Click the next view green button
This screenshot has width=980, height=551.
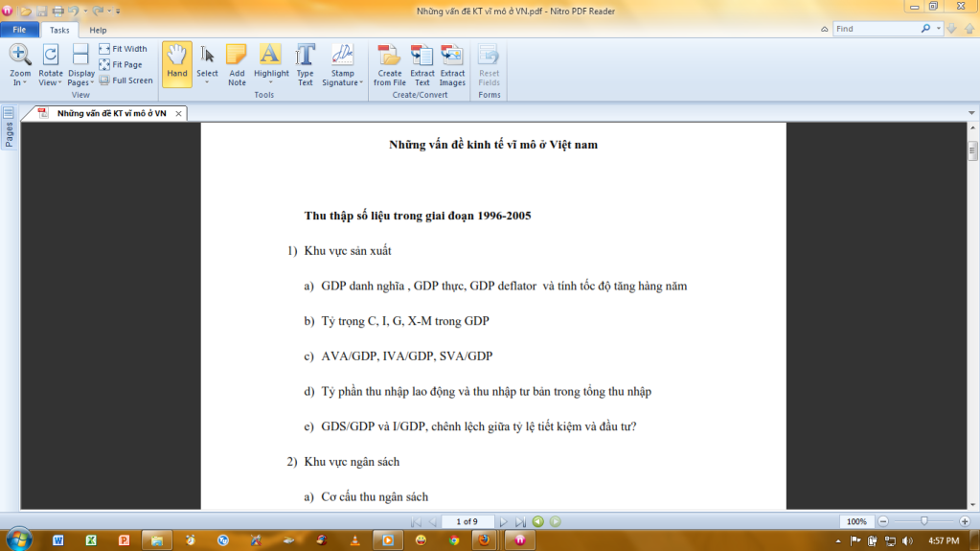(x=555, y=521)
